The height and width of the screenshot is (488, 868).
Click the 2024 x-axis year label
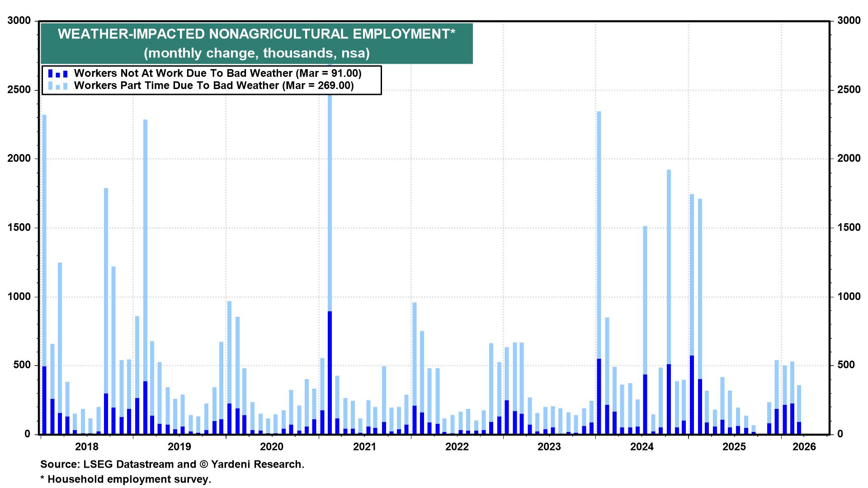[x=642, y=447]
